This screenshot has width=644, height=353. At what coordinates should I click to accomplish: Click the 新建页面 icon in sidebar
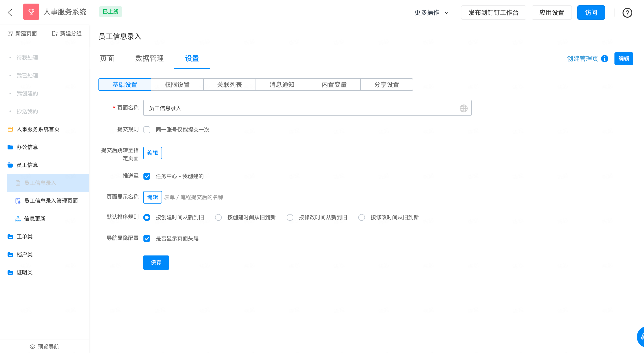[10, 33]
